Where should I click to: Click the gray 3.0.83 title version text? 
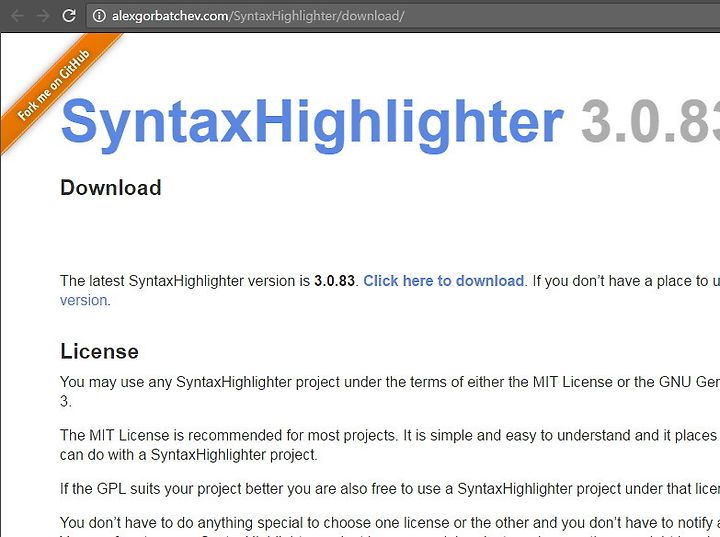[650, 122]
